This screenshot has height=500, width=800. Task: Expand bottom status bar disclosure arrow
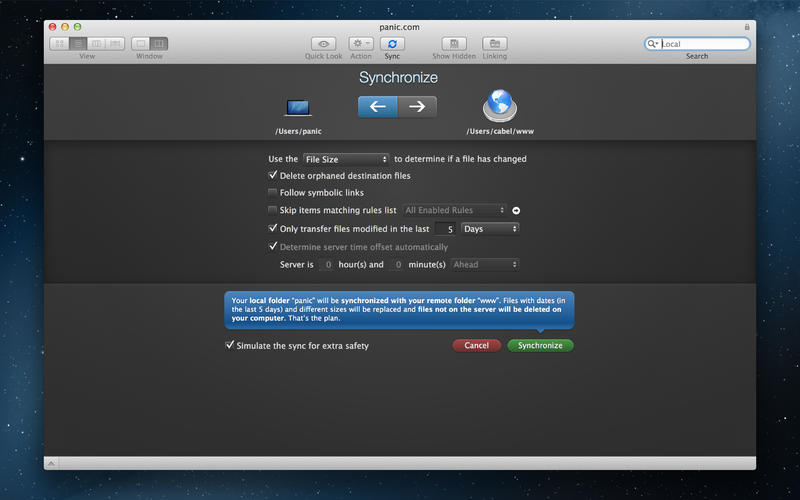tap(51, 463)
